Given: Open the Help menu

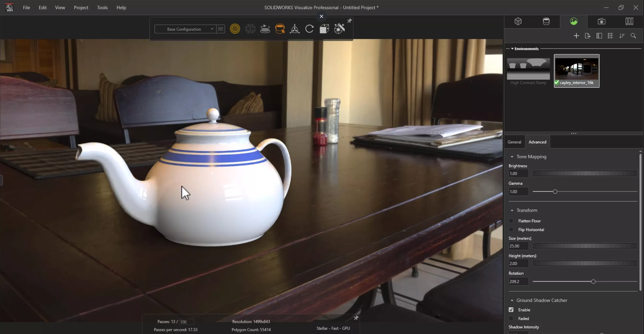Looking at the screenshot, I should point(121,7).
